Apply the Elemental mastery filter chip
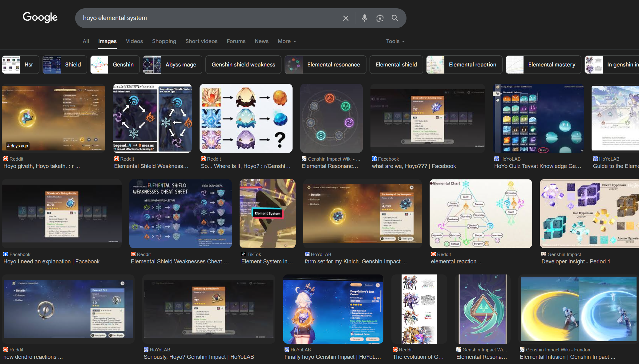 [544, 65]
